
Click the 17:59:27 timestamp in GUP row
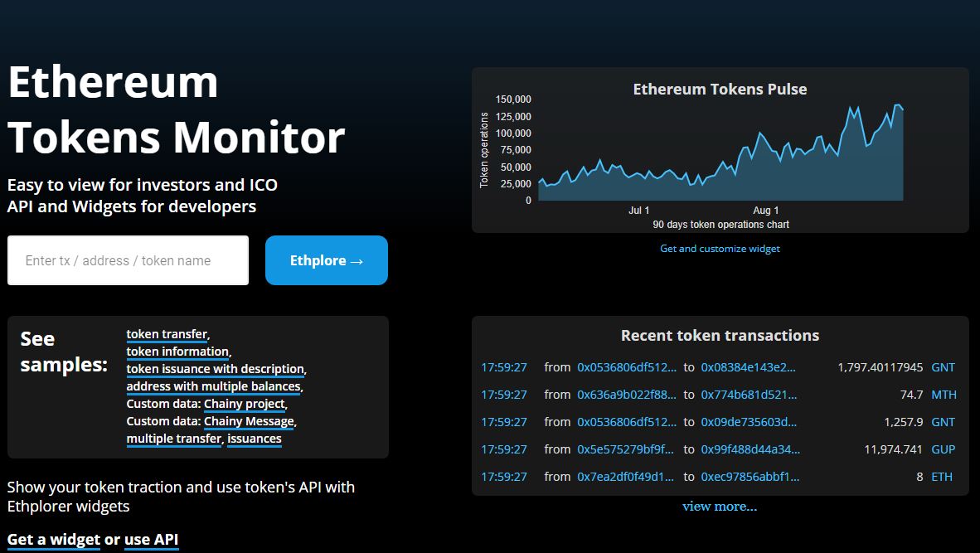[x=504, y=449]
